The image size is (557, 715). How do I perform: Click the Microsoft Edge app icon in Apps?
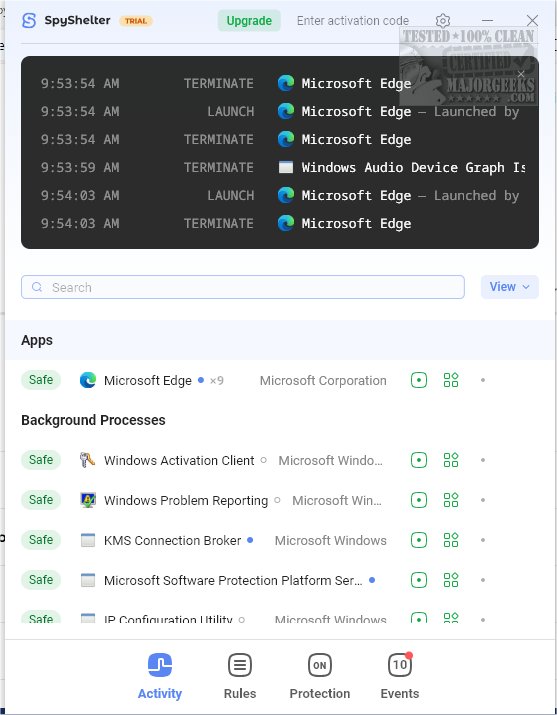click(x=88, y=380)
